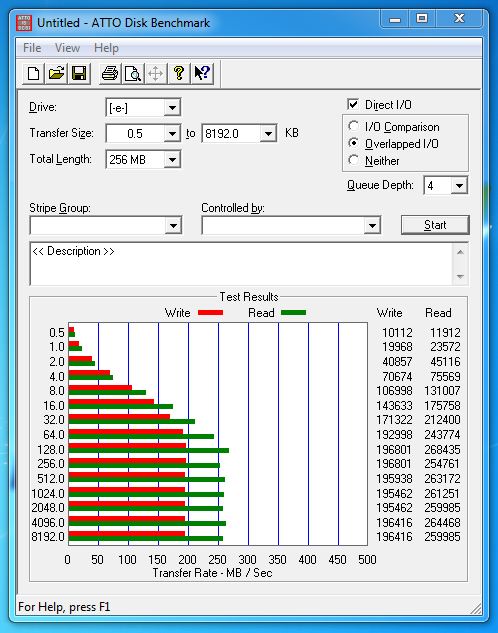Open the Total Length dropdown
This screenshot has width=498, height=633.
172,159
